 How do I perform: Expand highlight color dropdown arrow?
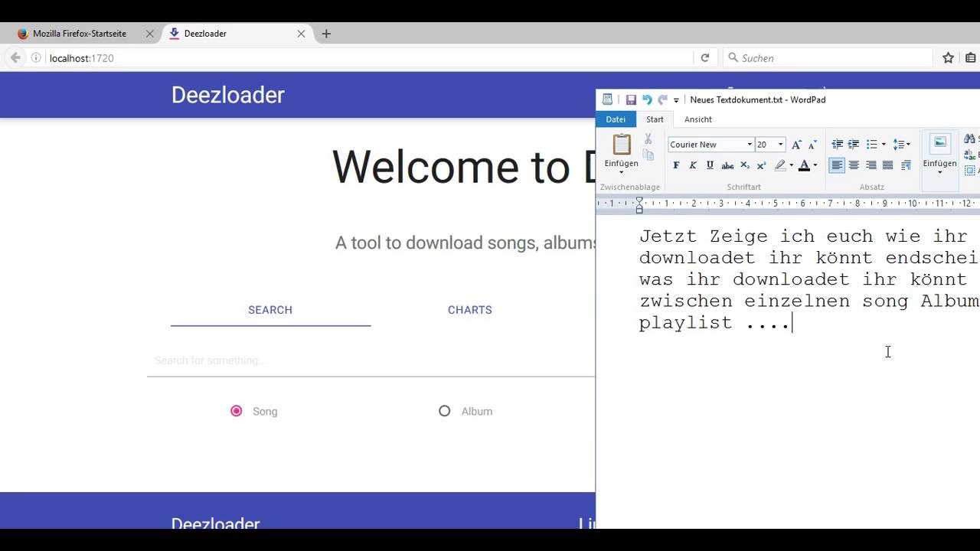click(x=791, y=165)
